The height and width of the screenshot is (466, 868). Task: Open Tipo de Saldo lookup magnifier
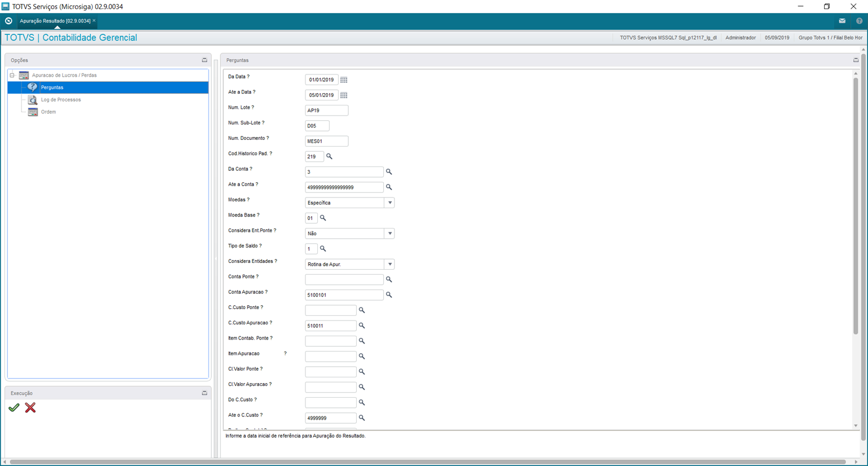click(x=323, y=249)
